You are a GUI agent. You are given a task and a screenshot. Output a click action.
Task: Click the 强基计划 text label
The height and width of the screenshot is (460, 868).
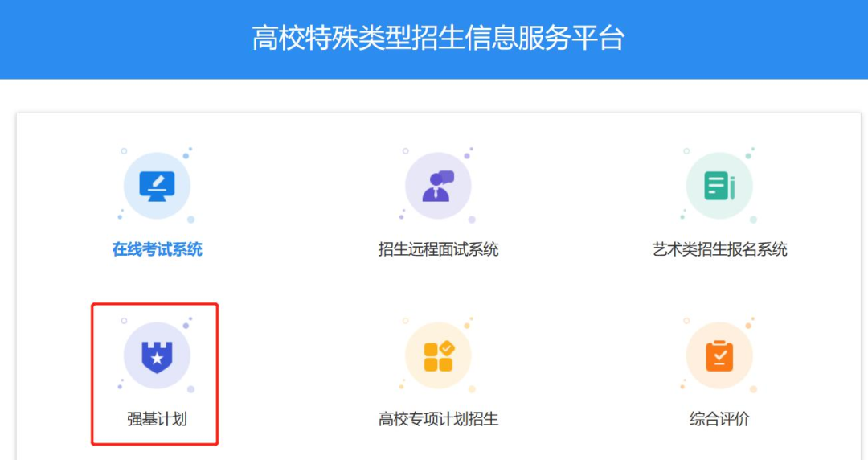coord(158,419)
